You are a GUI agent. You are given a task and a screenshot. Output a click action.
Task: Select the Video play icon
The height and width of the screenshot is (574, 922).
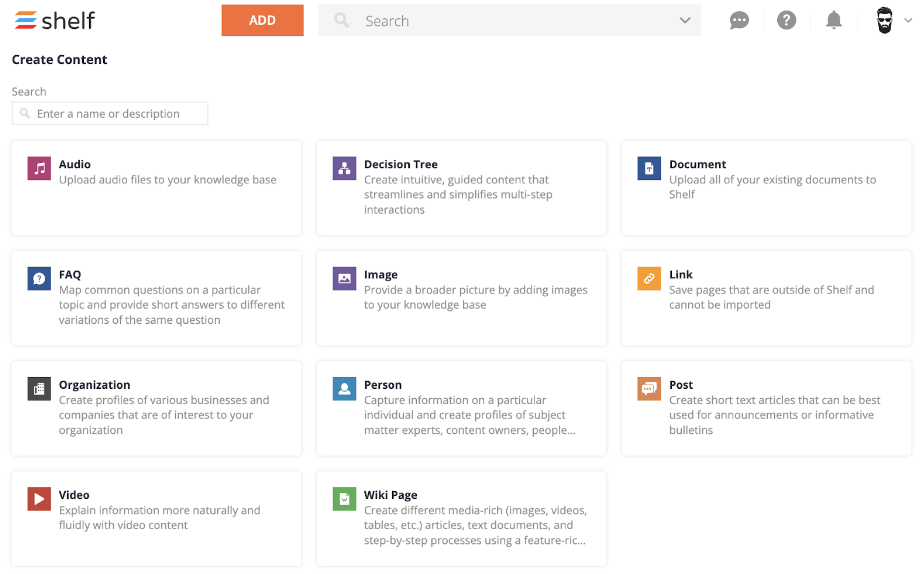coord(39,499)
